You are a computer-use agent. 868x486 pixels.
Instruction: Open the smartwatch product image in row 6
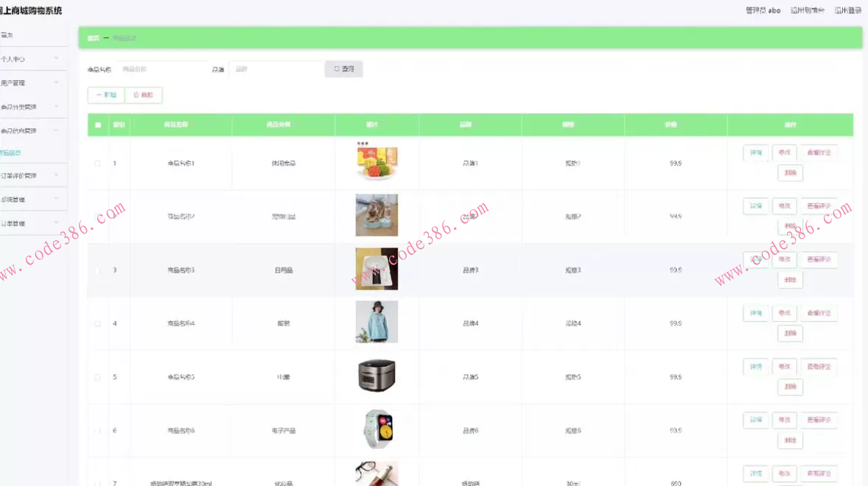point(377,429)
